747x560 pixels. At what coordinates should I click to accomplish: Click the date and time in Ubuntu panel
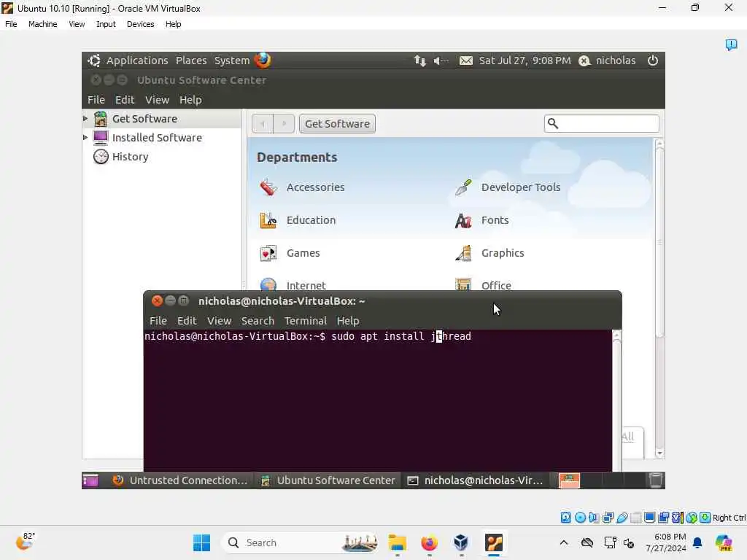(x=525, y=61)
